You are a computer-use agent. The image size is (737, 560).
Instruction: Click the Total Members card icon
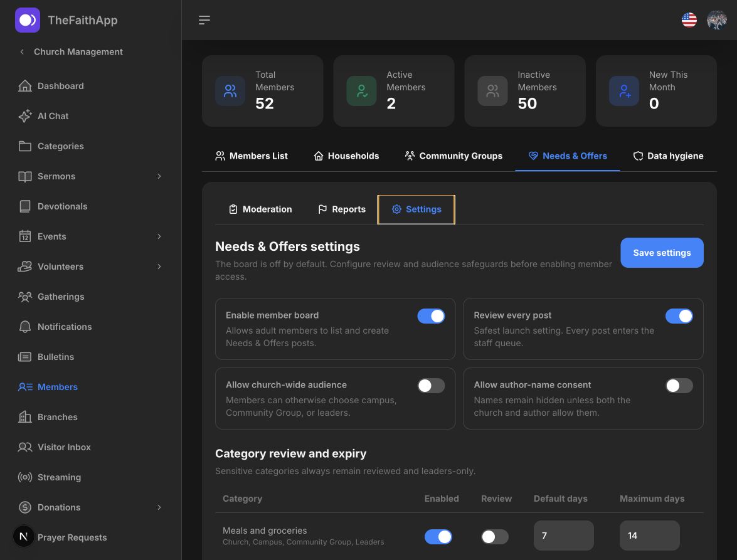tap(230, 91)
